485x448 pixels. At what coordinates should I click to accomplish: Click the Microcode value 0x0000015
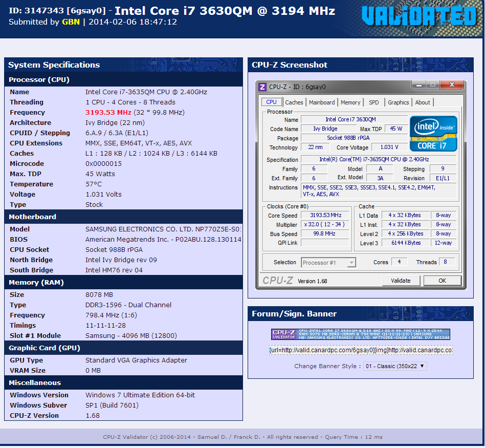pos(104,164)
